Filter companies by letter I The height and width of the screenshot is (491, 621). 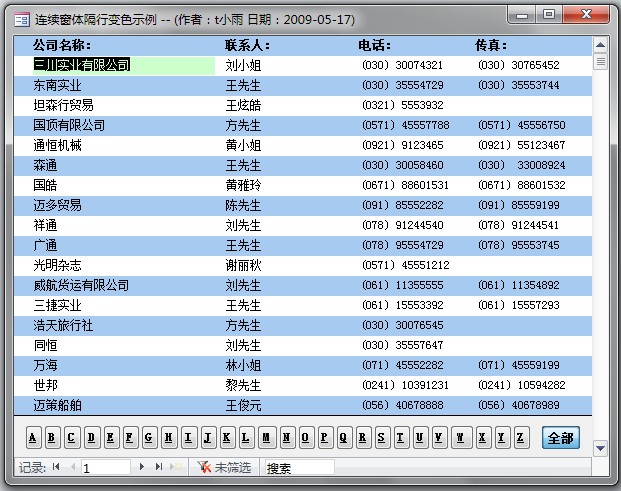(x=189, y=438)
